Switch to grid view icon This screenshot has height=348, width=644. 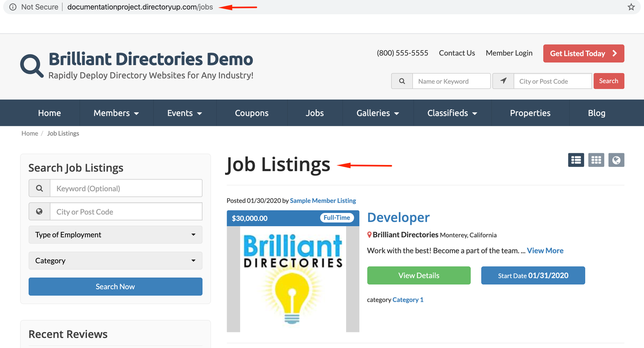click(x=596, y=160)
